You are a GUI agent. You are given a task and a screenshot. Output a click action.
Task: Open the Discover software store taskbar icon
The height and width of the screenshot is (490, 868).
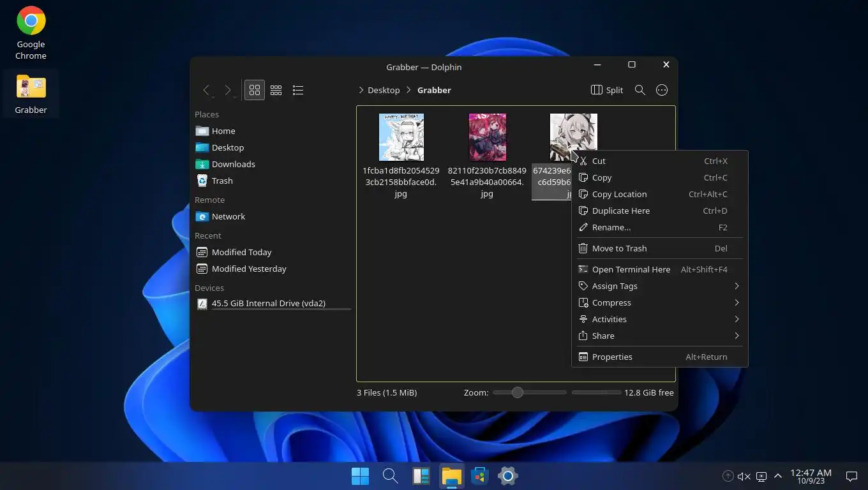479,476
